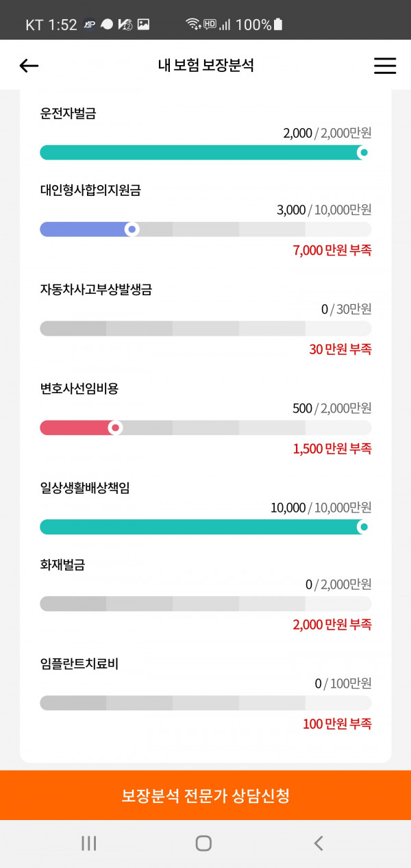
Task: Click the 내 보험 보장분석 title
Action: (x=206, y=66)
